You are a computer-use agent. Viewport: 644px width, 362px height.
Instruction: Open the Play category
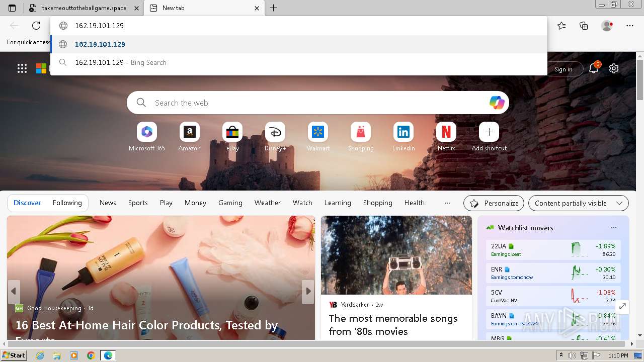pyautogui.click(x=166, y=203)
